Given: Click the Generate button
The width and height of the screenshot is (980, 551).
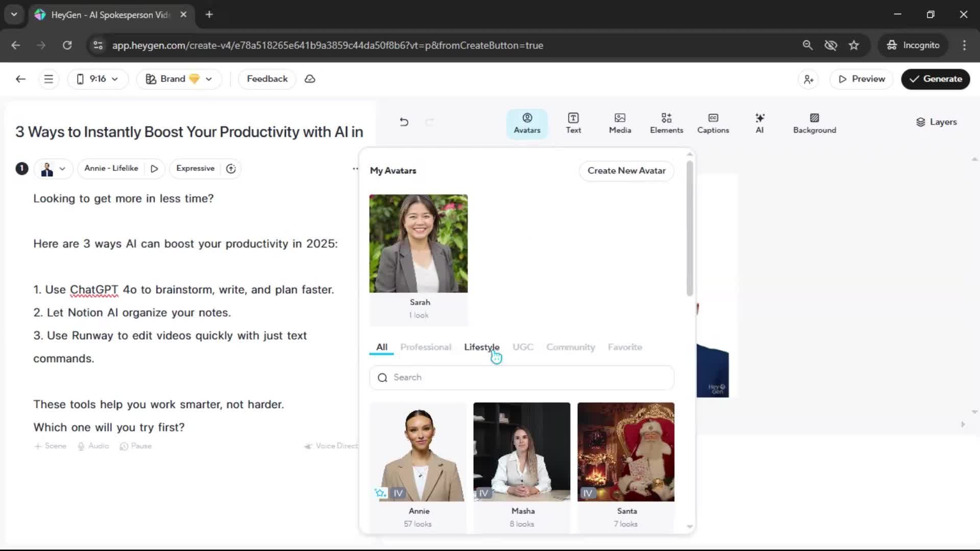Looking at the screenshot, I should (935, 79).
